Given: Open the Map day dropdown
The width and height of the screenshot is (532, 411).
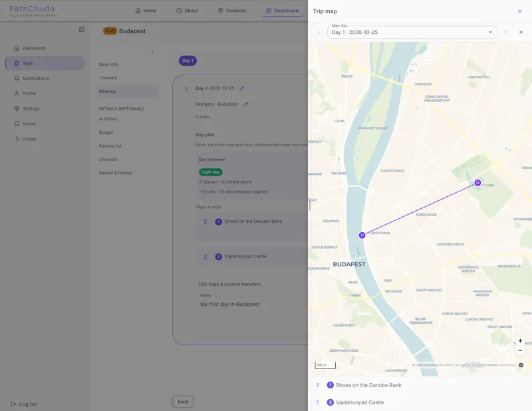Looking at the screenshot, I should click(412, 32).
